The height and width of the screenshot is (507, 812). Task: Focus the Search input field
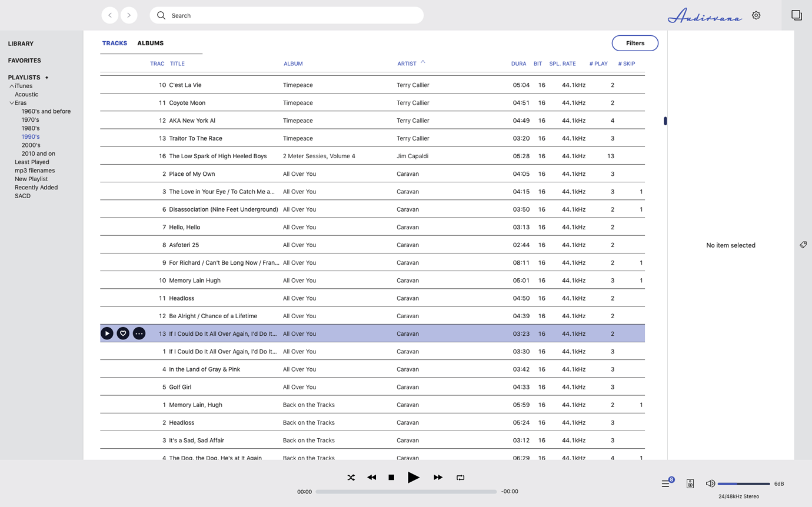(x=287, y=15)
